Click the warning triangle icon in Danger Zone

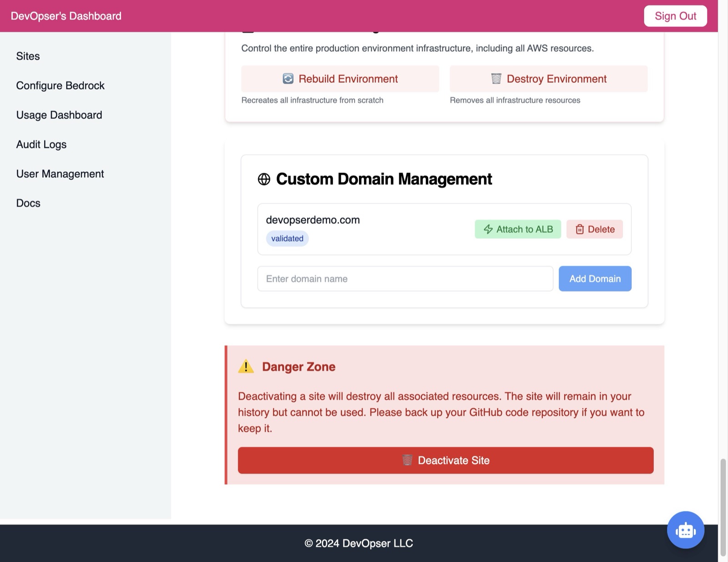point(246,366)
